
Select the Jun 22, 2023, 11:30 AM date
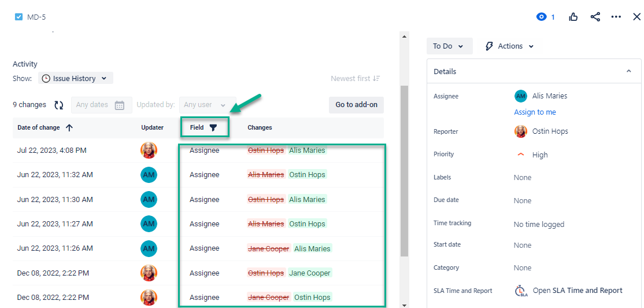tap(55, 199)
